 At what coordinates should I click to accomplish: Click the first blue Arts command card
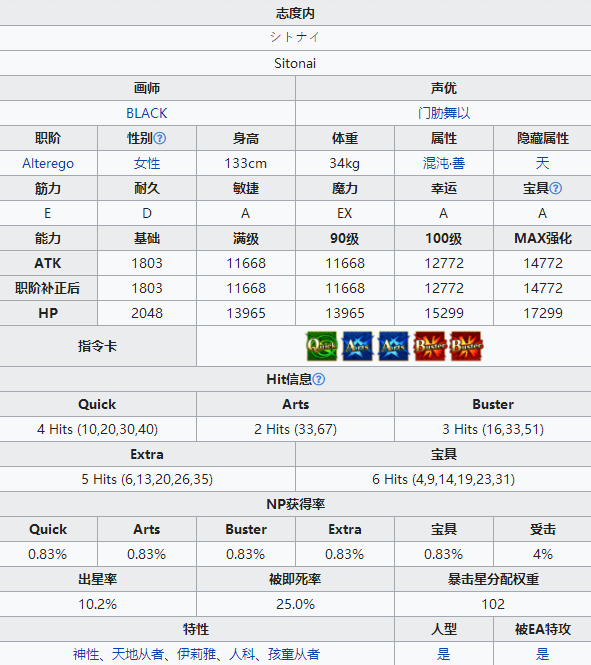coord(357,346)
